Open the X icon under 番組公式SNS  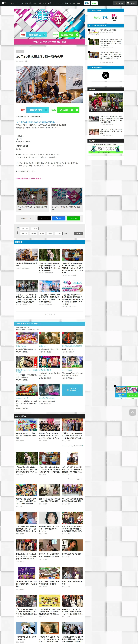click(106, 75)
